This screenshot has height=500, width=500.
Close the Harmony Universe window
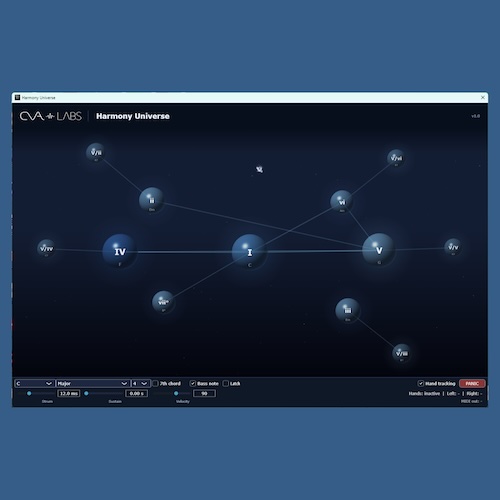(483, 97)
